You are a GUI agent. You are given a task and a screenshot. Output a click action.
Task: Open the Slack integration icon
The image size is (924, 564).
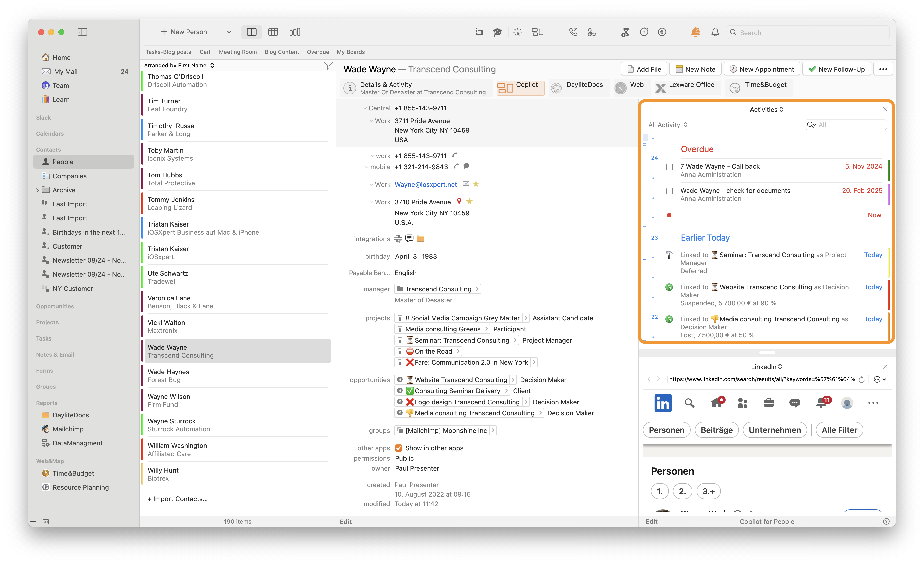398,239
